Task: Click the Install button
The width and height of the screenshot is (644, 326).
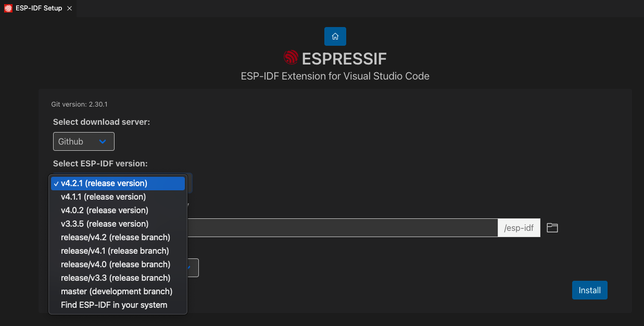Action: [x=589, y=290]
